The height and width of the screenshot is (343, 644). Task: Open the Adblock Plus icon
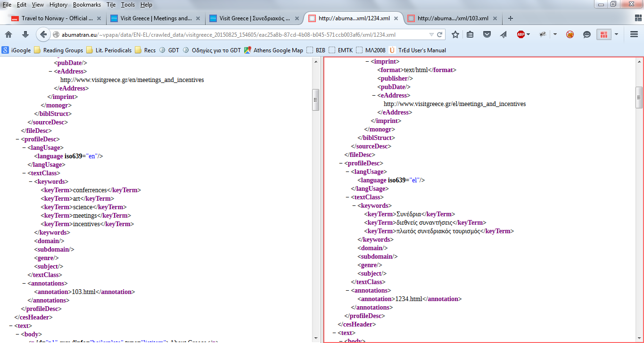pos(520,34)
